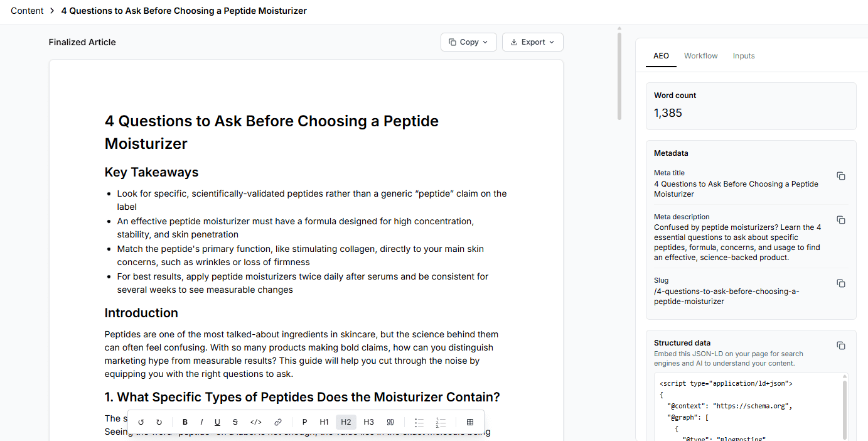The image size is (868, 441).
Task: Open the Export dropdown menu
Action: click(x=532, y=42)
